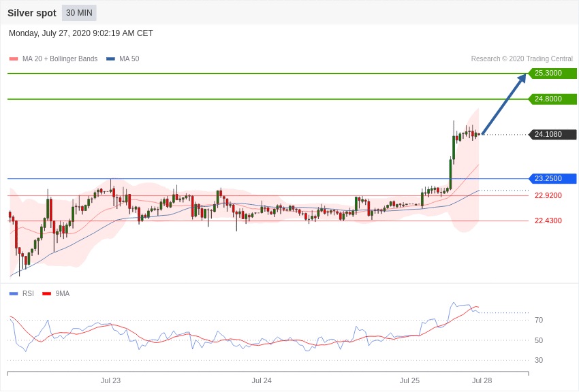Click the Jul 28 date axis label
Image resolution: width=579 pixels, height=392 pixels.
click(x=482, y=380)
